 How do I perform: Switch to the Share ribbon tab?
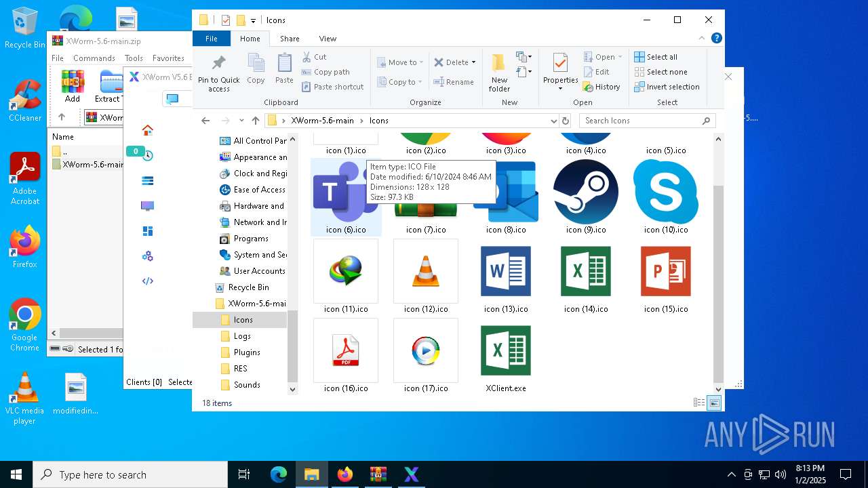click(290, 39)
